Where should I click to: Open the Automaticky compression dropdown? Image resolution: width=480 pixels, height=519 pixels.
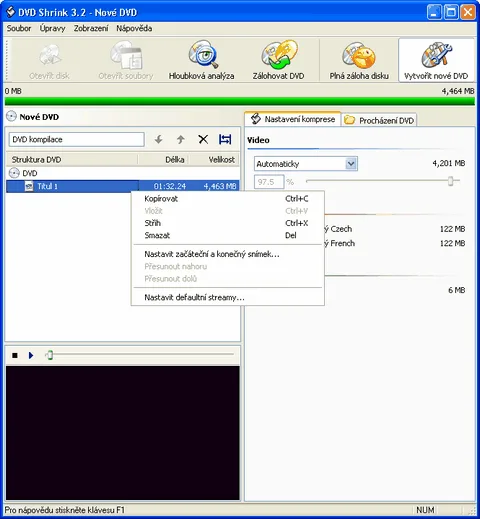coord(351,164)
